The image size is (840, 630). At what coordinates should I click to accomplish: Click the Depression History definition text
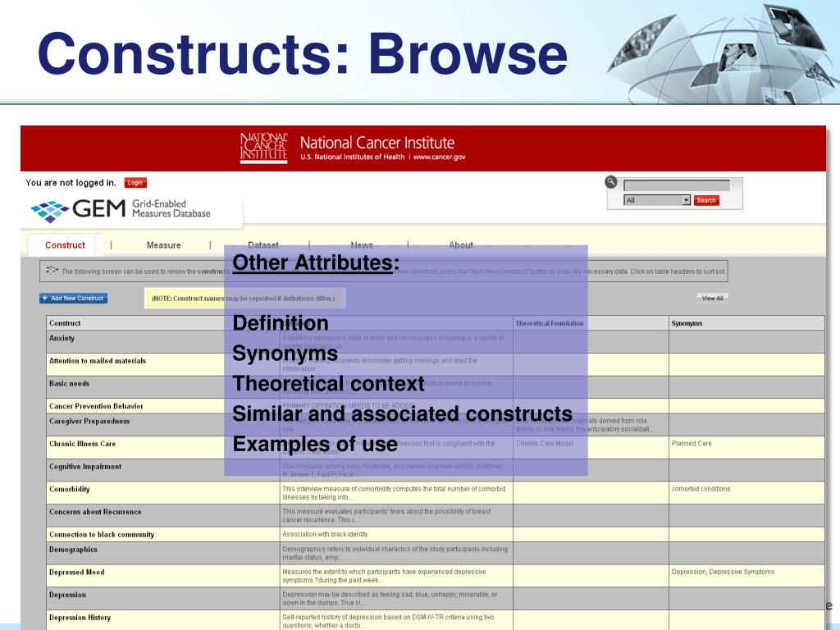[x=388, y=622]
